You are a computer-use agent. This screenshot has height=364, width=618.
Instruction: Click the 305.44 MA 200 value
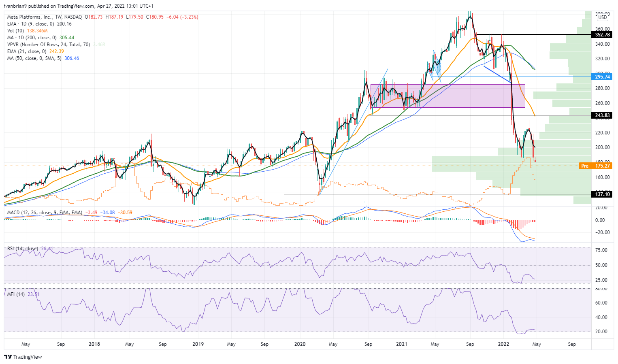click(67, 38)
